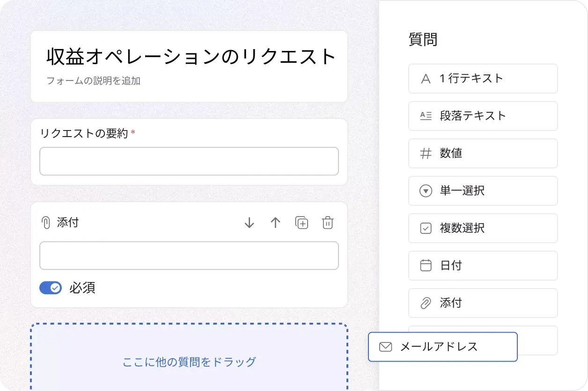Screen dimensions: 588x391
Task: Click the 必須 label text
Action: 82,288
